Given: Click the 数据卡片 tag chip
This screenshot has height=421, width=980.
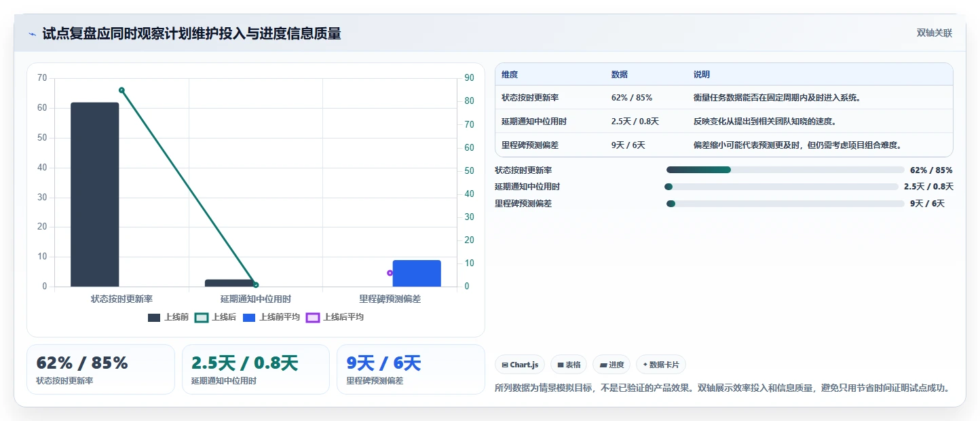Looking at the screenshot, I should point(661,365).
